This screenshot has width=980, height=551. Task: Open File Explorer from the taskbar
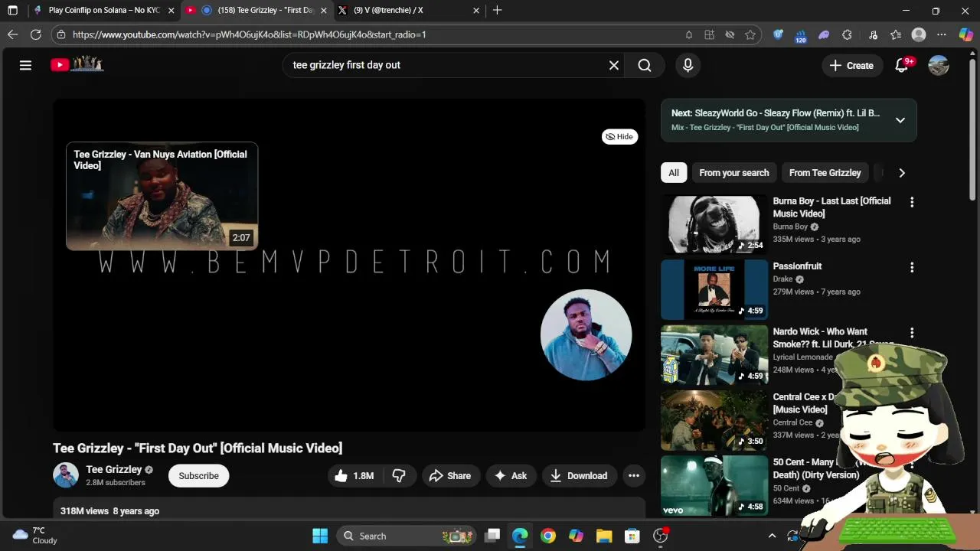(603, 536)
